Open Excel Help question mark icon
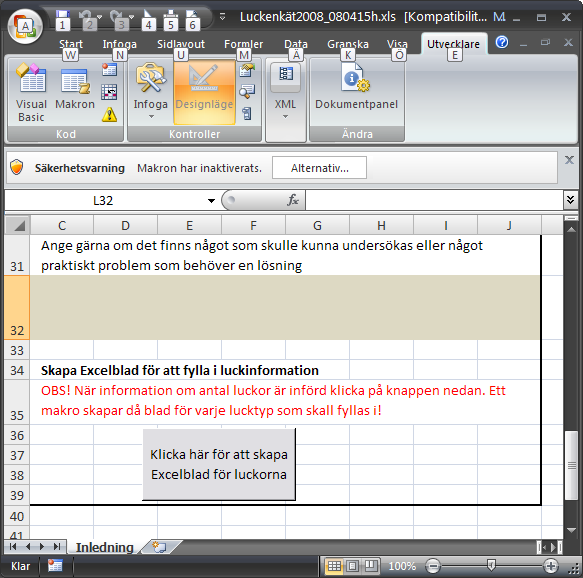 point(502,42)
